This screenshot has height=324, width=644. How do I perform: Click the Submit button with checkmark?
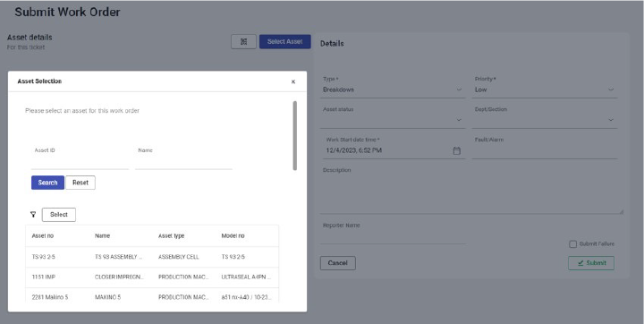591,263
